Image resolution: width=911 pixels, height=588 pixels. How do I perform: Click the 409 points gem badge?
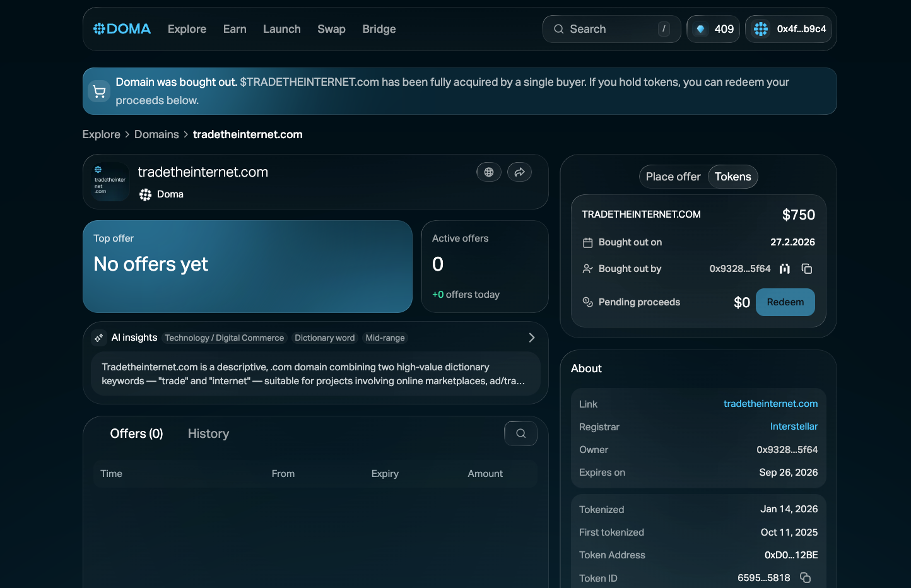(x=713, y=29)
